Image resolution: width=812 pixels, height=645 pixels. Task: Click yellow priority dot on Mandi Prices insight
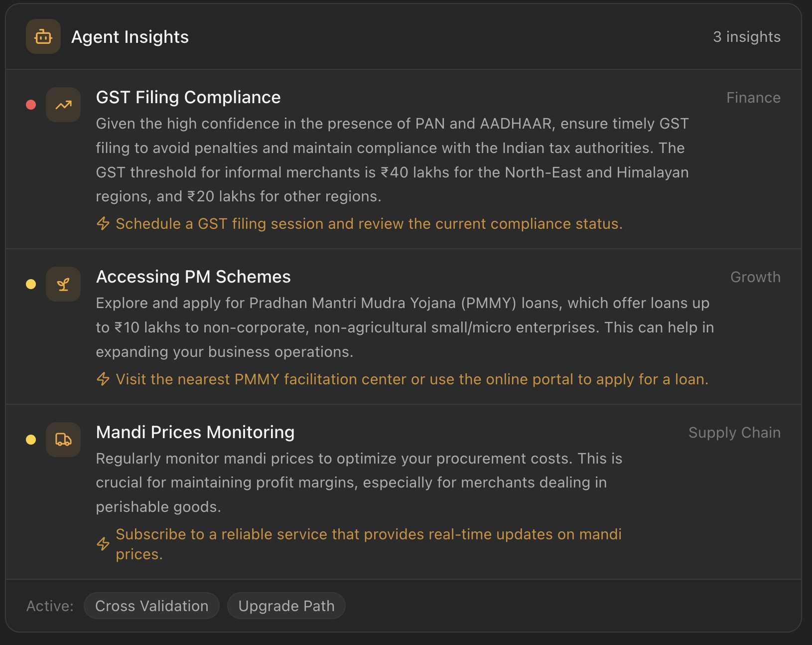click(x=31, y=440)
